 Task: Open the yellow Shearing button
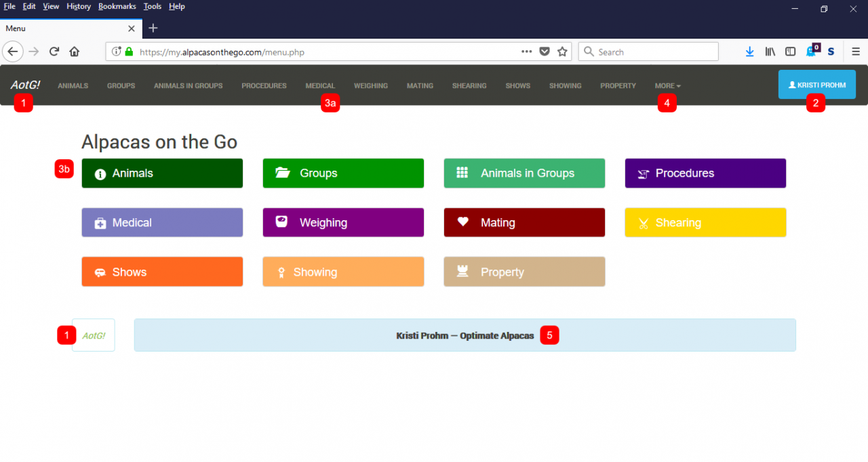point(705,223)
